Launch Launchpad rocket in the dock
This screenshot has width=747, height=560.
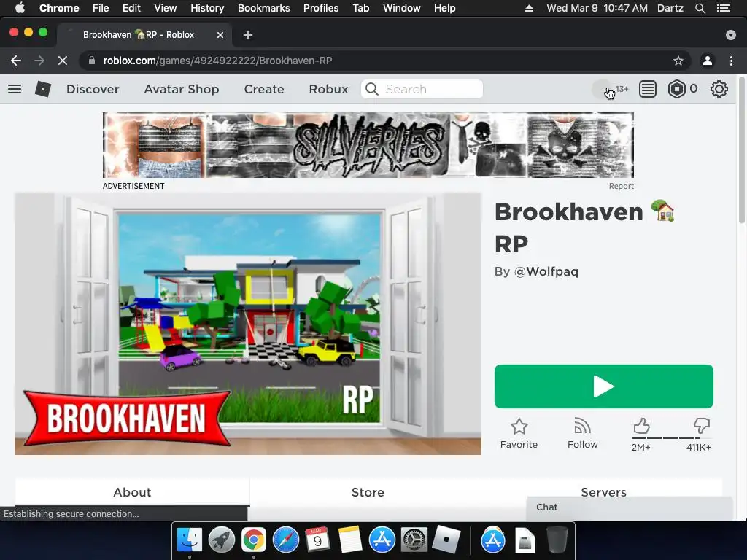click(222, 540)
